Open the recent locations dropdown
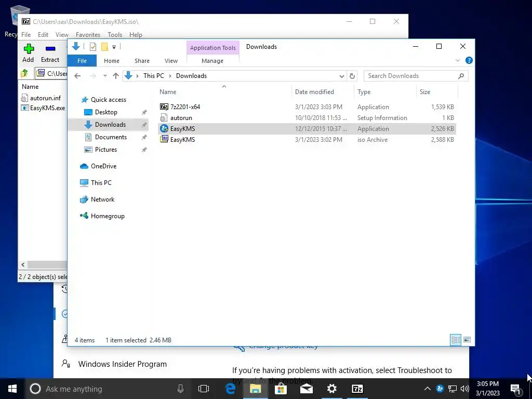The image size is (532, 399). [x=105, y=76]
